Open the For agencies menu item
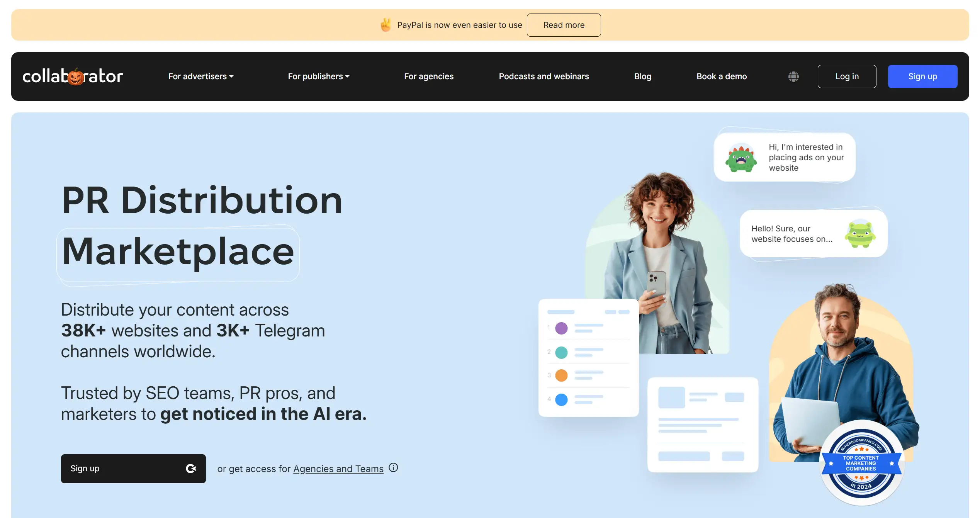This screenshot has height=518, width=980. tap(429, 76)
